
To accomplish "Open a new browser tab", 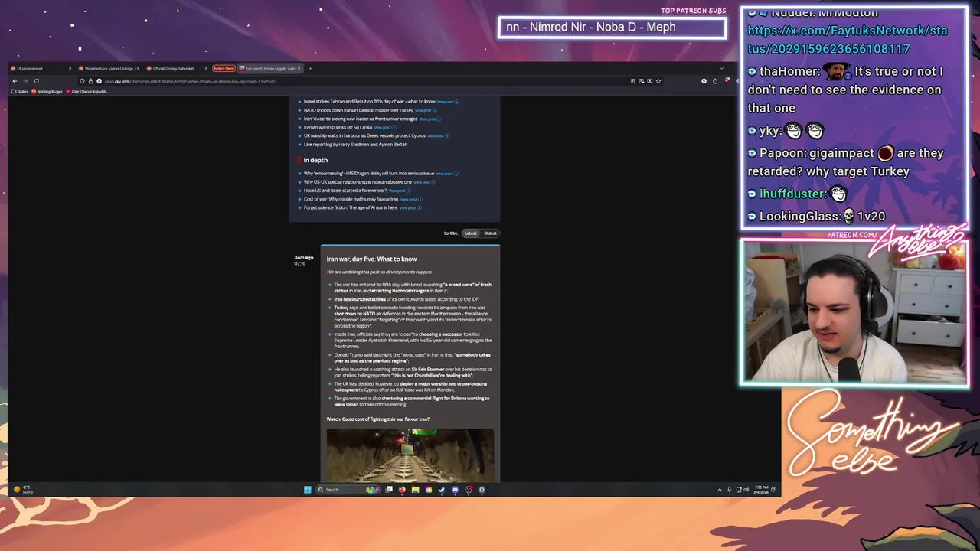I will point(310,68).
